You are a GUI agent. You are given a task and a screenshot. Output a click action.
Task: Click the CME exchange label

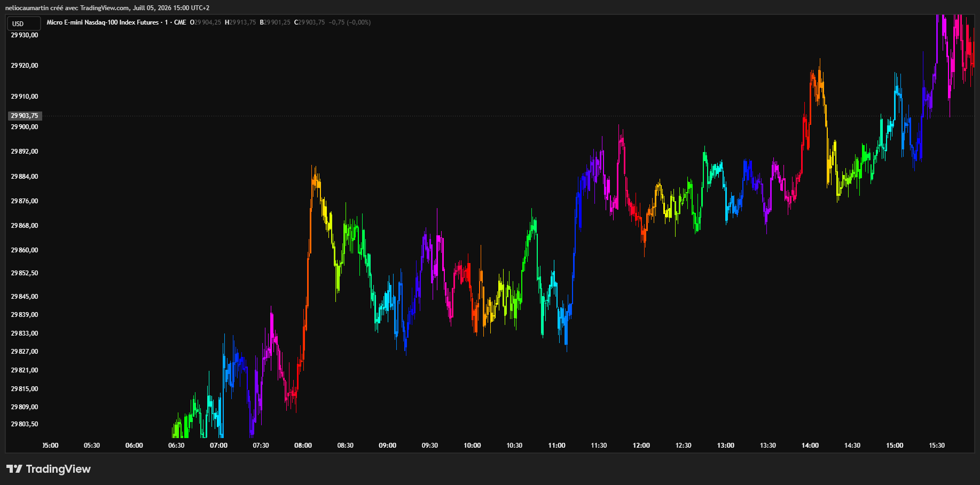[180, 22]
